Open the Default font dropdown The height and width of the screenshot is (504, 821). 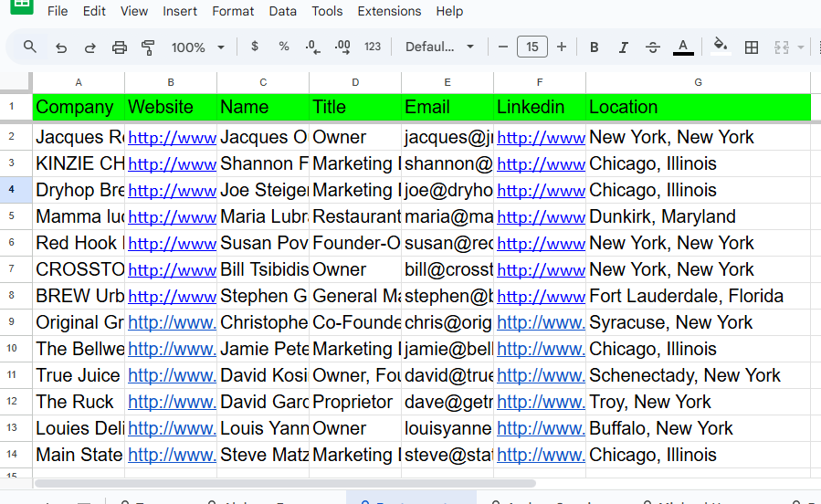point(439,47)
